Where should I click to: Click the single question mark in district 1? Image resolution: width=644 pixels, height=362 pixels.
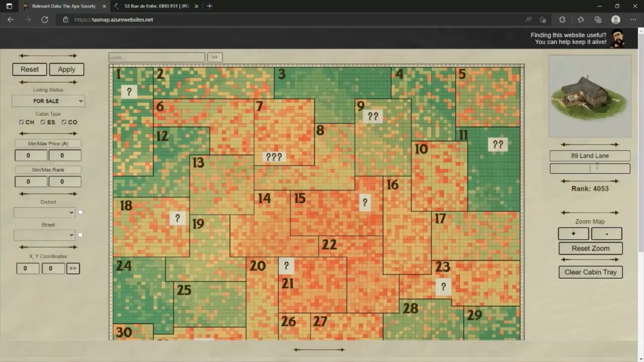(x=129, y=92)
